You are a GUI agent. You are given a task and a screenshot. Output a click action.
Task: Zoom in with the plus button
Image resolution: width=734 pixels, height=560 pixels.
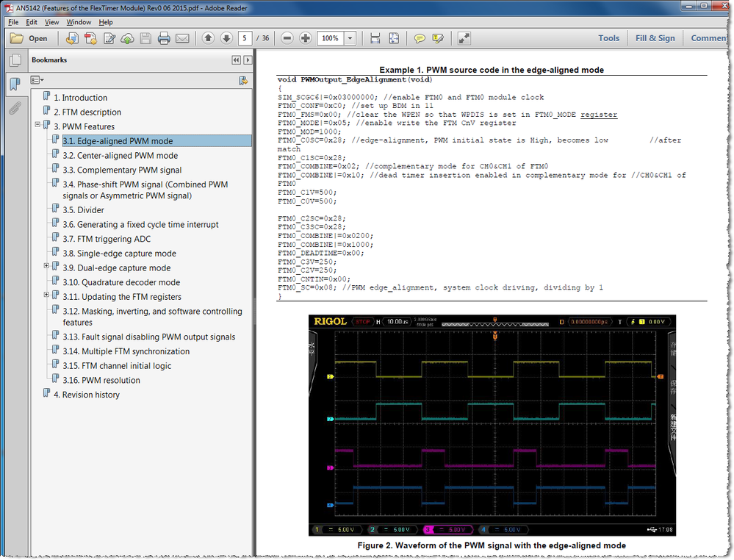(306, 38)
